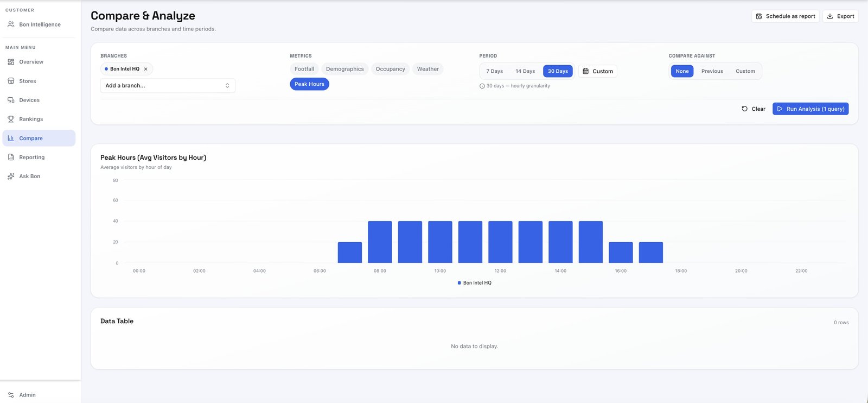Viewport: 868px width, 403px height.
Task: Open Custom period date picker
Action: tap(597, 71)
